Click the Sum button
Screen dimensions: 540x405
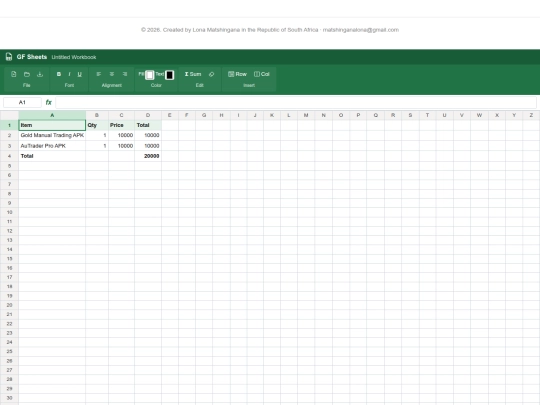[x=193, y=74]
